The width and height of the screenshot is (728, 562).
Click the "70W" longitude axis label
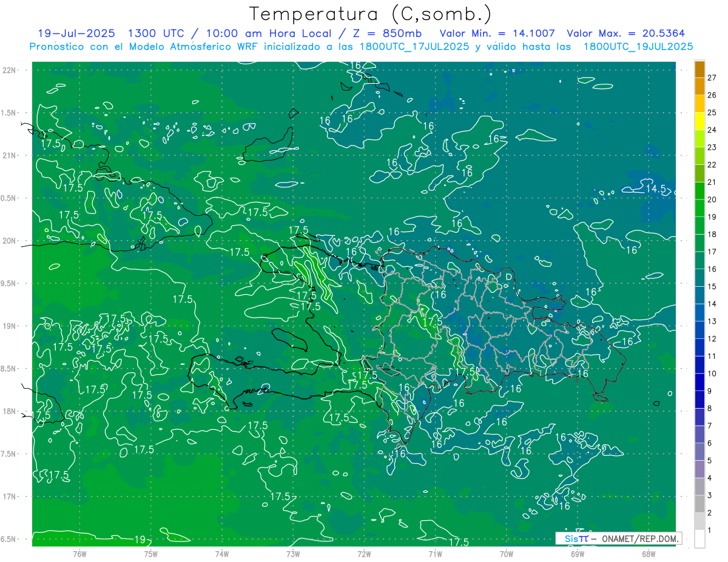click(x=507, y=554)
